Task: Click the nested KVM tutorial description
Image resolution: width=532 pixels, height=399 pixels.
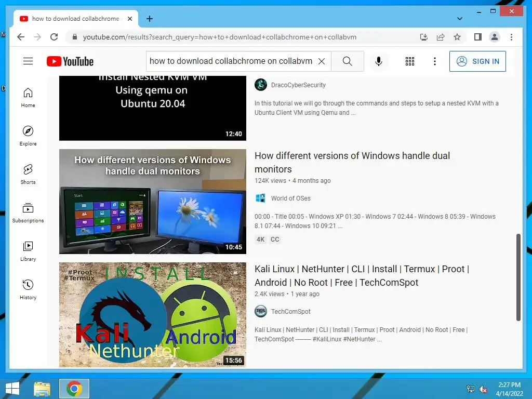Action: [x=377, y=108]
